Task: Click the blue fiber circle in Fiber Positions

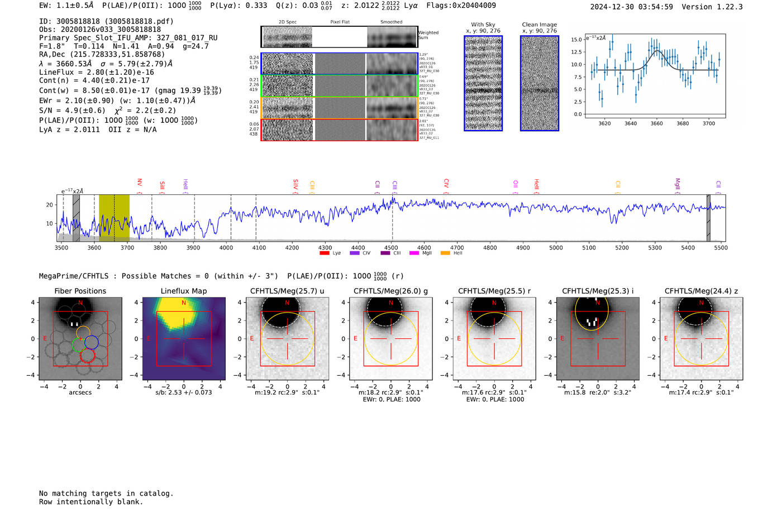Action: 92,343
